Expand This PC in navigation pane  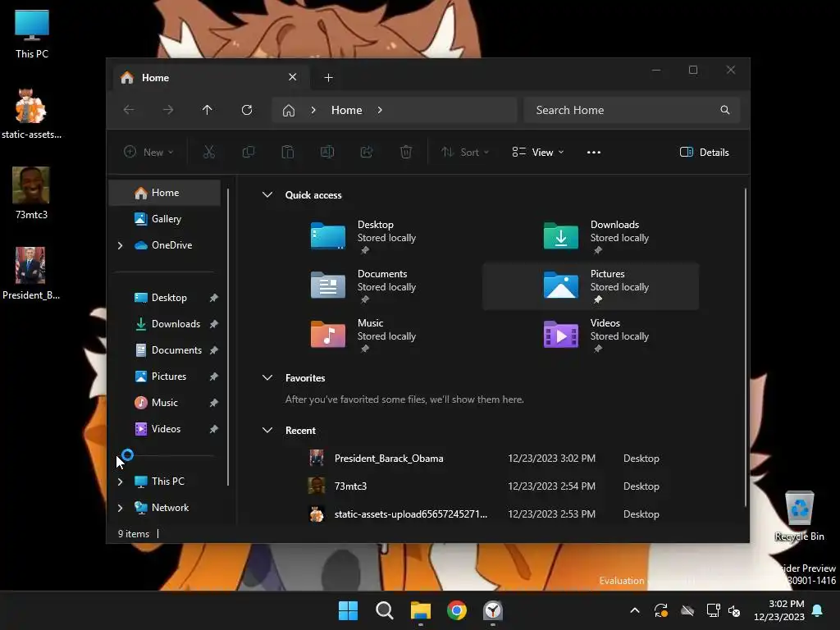pyautogui.click(x=120, y=482)
